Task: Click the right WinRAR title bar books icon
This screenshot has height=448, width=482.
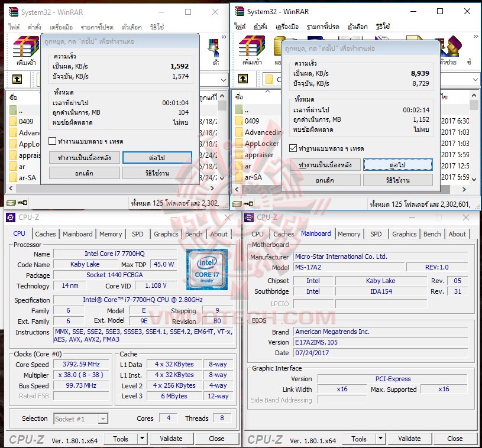Action: (x=239, y=11)
